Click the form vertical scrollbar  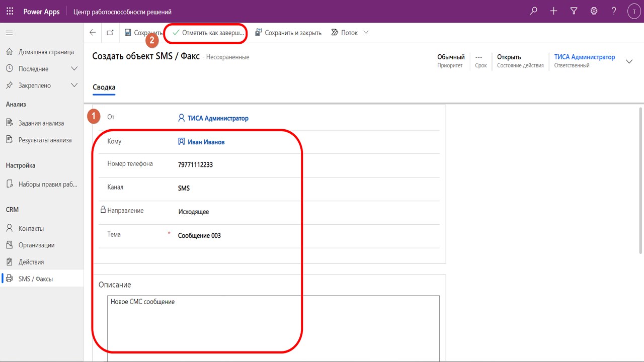click(641, 180)
